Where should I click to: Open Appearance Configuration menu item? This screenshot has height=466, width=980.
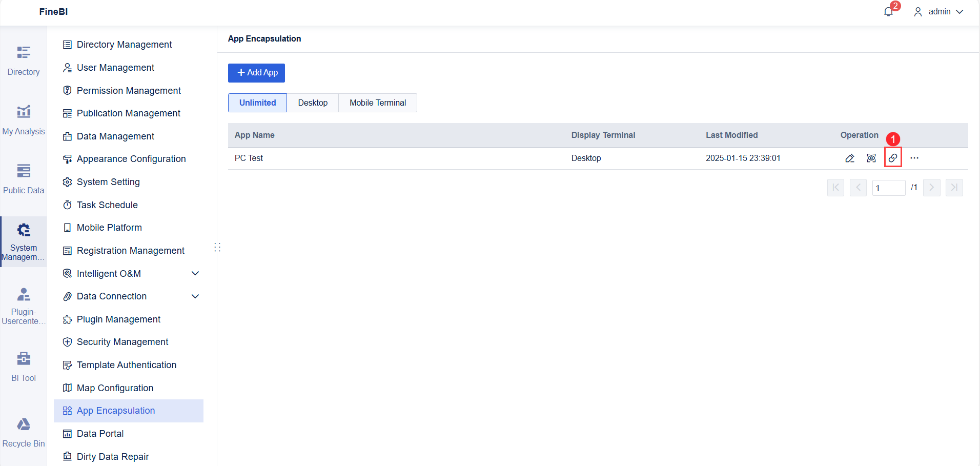(129, 159)
